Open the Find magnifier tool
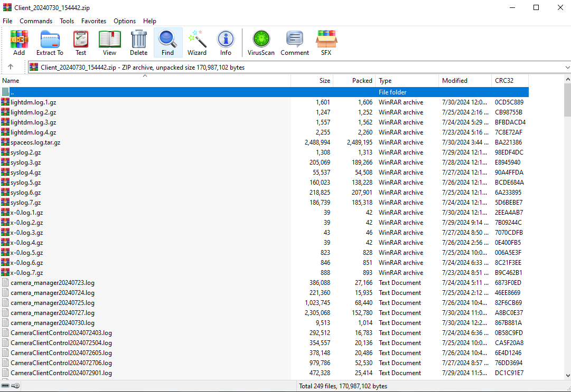Image resolution: width=571 pixels, height=392 pixels. 167,43
